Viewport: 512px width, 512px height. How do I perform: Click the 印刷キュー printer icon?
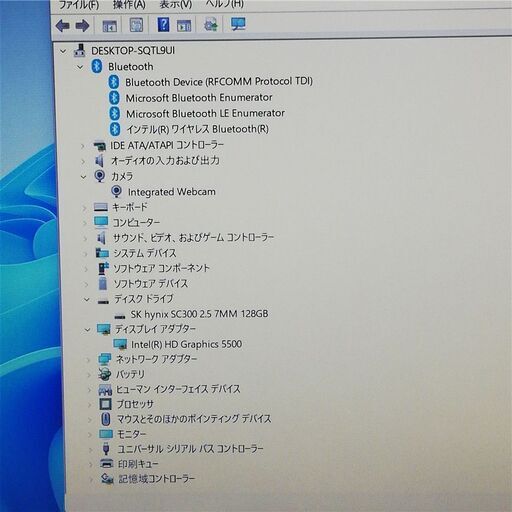(x=107, y=463)
